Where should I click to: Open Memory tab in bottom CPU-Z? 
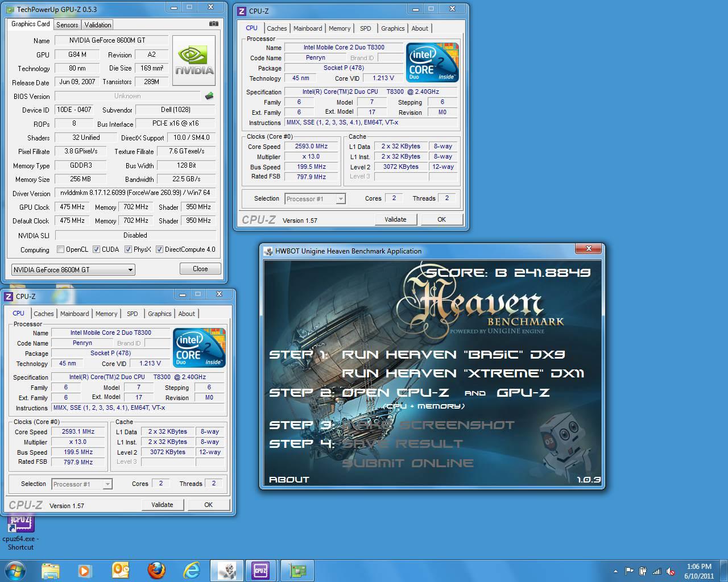(x=106, y=314)
